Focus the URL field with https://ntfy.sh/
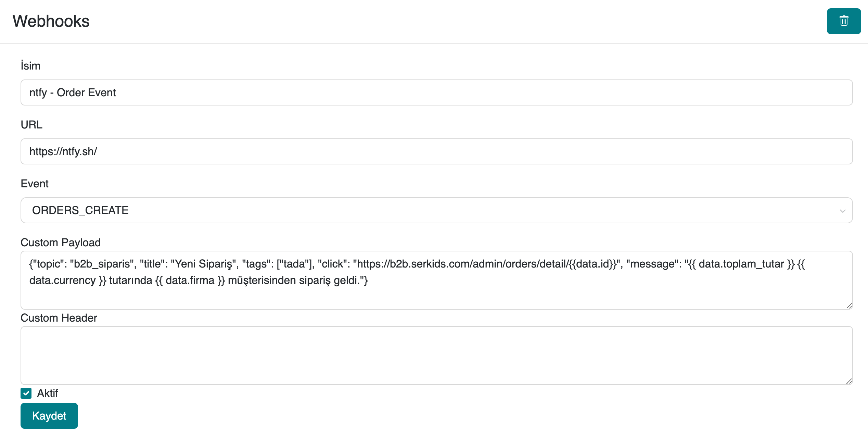 (436, 151)
